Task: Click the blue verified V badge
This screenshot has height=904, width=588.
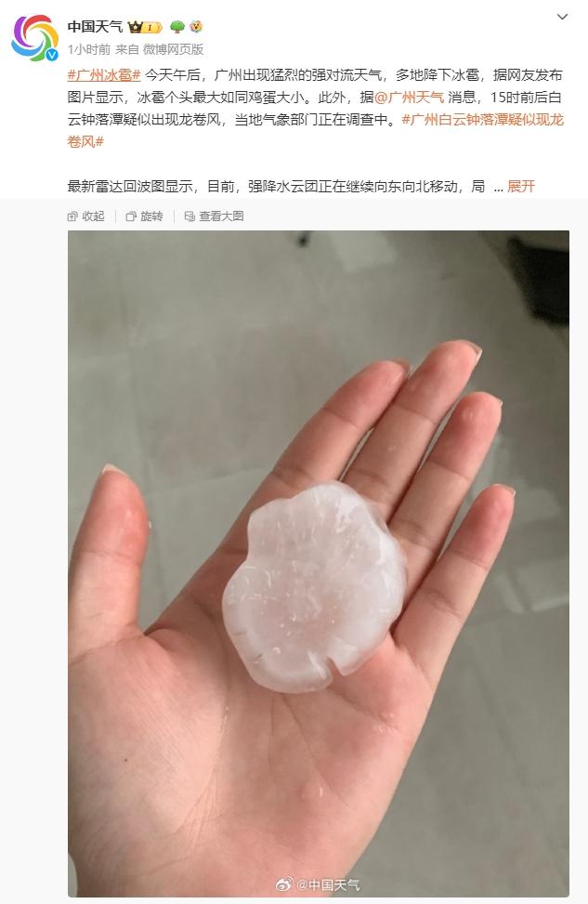Action: pyautogui.click(x=52, y=55)
